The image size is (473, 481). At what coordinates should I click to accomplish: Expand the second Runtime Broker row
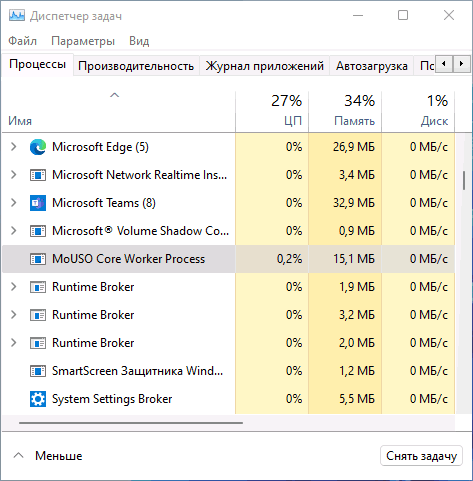click(14, 315)
